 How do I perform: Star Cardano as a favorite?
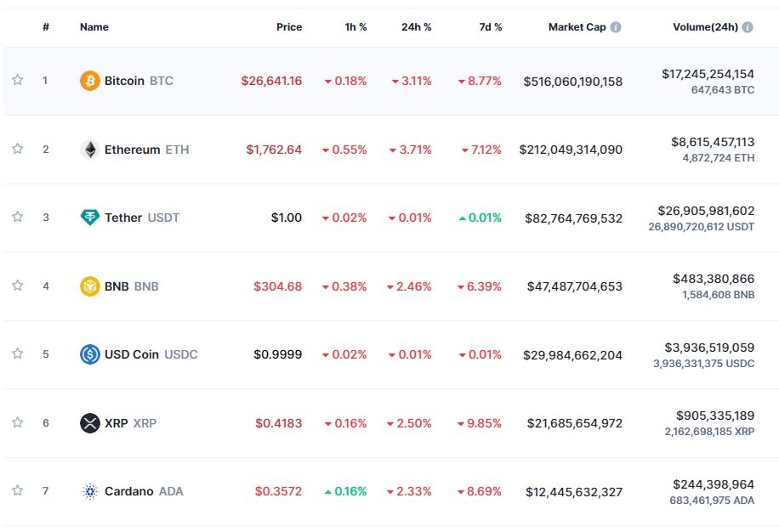click(17, 491)
